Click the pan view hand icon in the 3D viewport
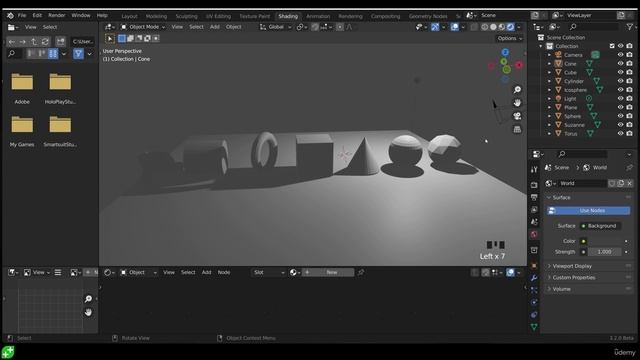 pyautogui.click(x=517, y=103)
